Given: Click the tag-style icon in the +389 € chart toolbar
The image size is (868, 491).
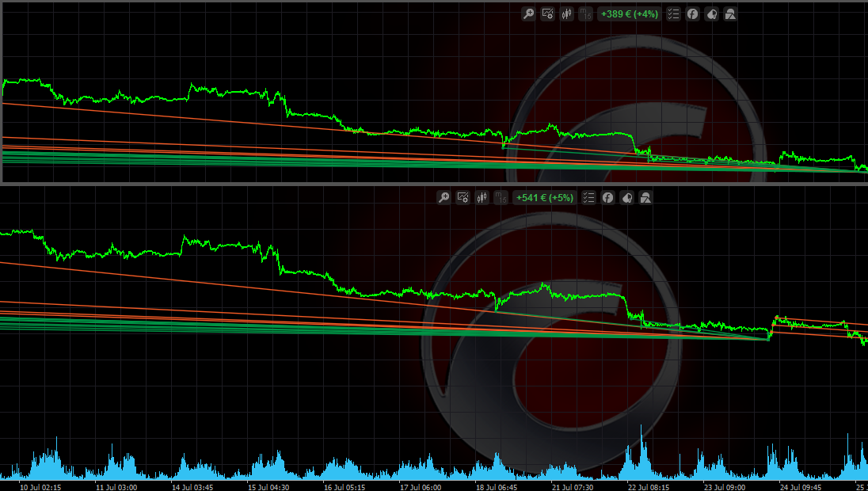Looking at the screenshot, I should (x=711, y=13).
